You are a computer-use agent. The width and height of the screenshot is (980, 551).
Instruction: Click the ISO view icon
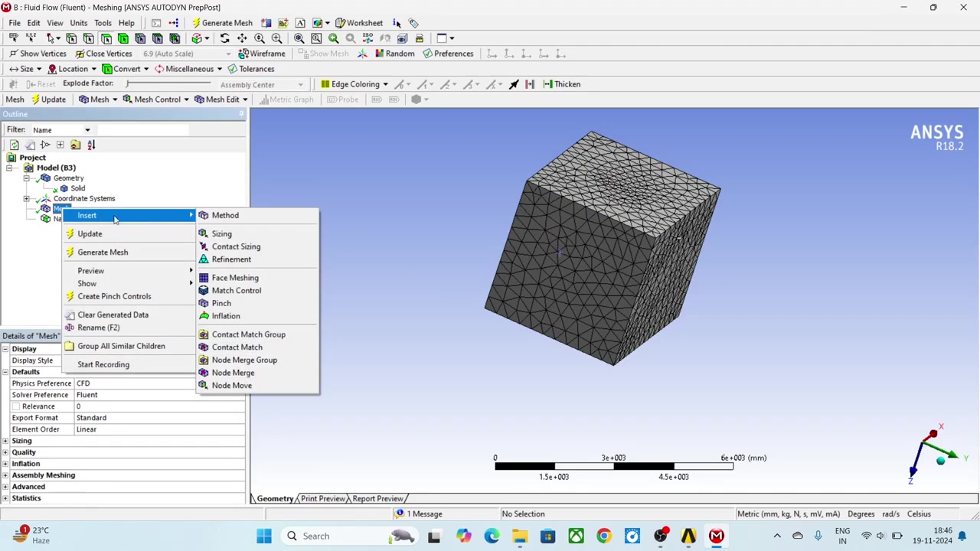point(367,38)
